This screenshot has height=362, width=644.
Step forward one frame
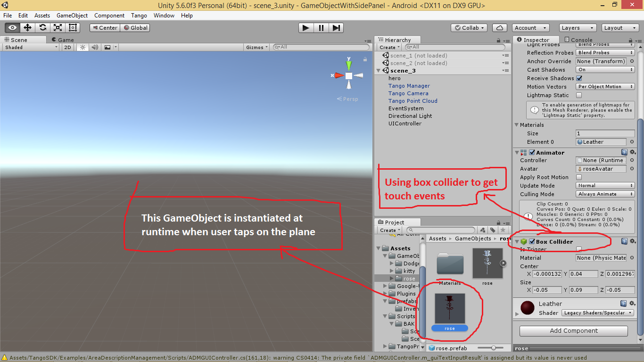[x=336, y=28]
